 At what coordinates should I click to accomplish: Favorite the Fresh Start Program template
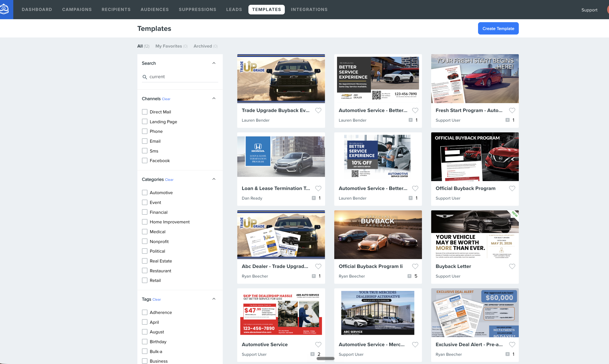(x=512, y=110)
